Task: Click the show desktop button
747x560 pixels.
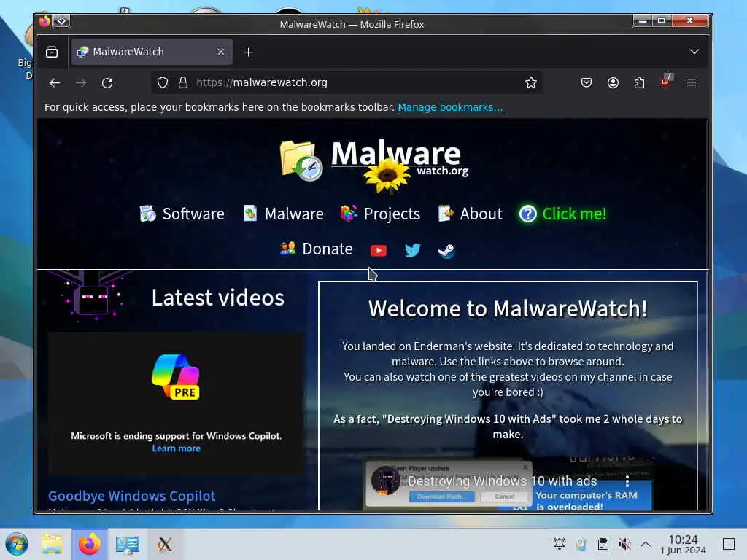Action: [x=729, y=544]
